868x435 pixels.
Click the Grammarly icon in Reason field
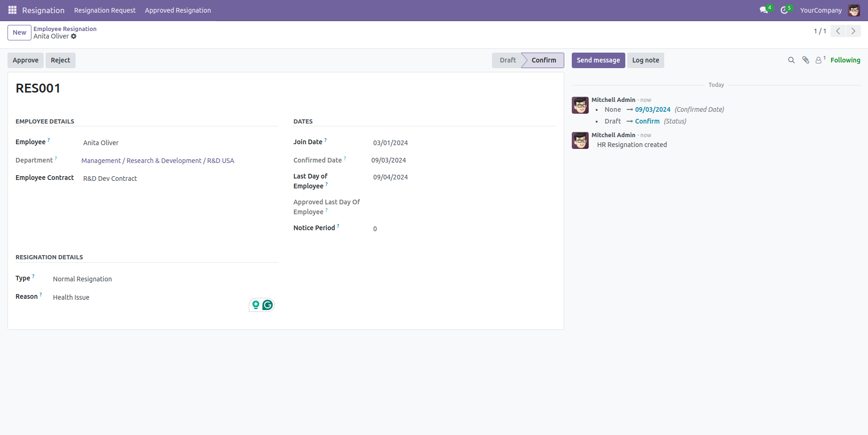pos(268,305)
